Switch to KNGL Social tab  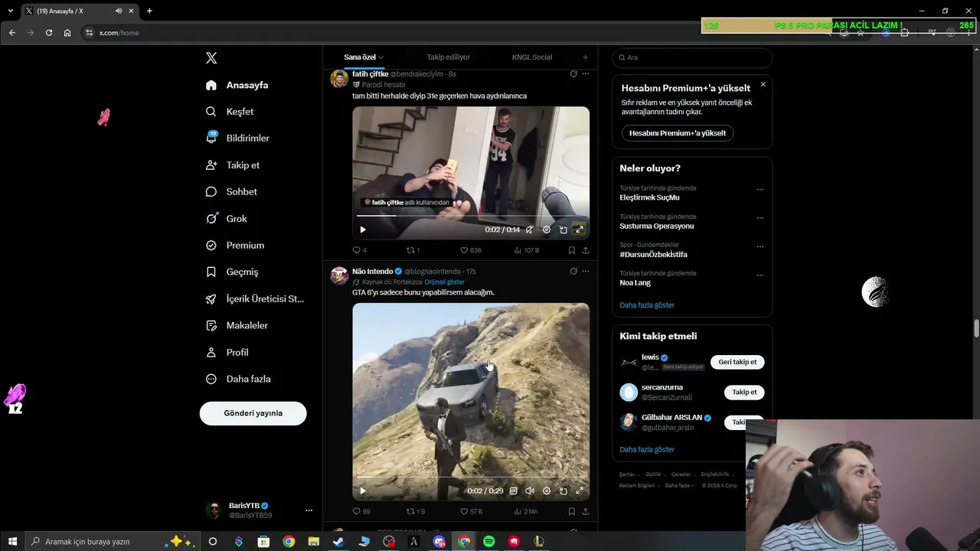(x=532, y=57)
